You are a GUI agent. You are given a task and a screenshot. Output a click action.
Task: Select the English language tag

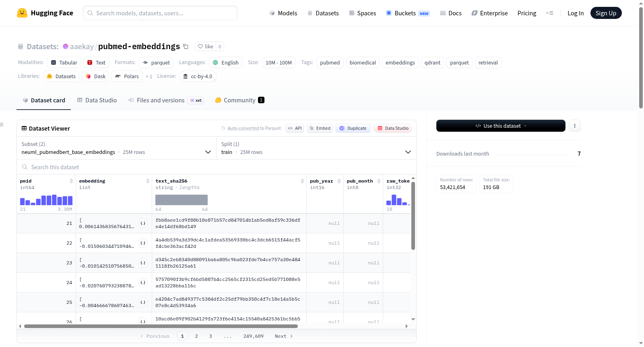coord(225,62)
